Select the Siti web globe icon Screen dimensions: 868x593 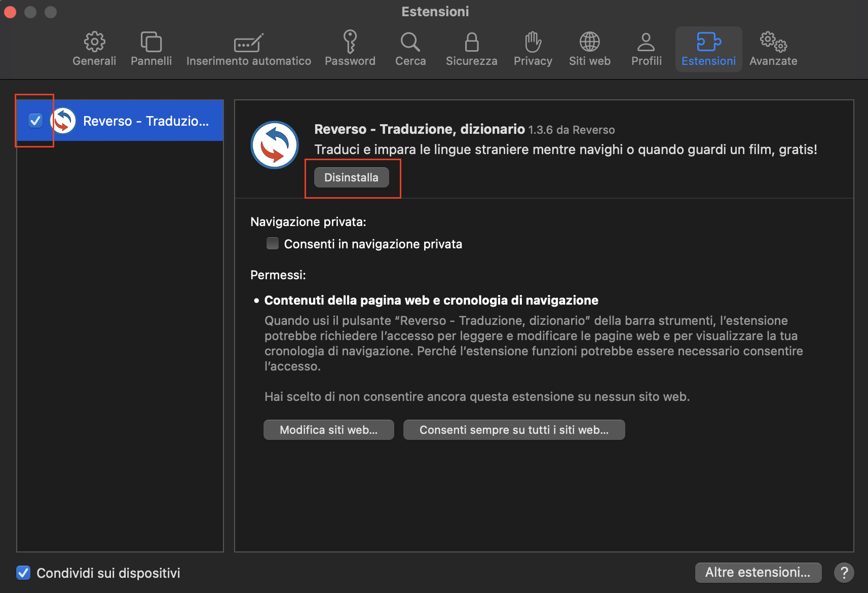coord(589,48)
